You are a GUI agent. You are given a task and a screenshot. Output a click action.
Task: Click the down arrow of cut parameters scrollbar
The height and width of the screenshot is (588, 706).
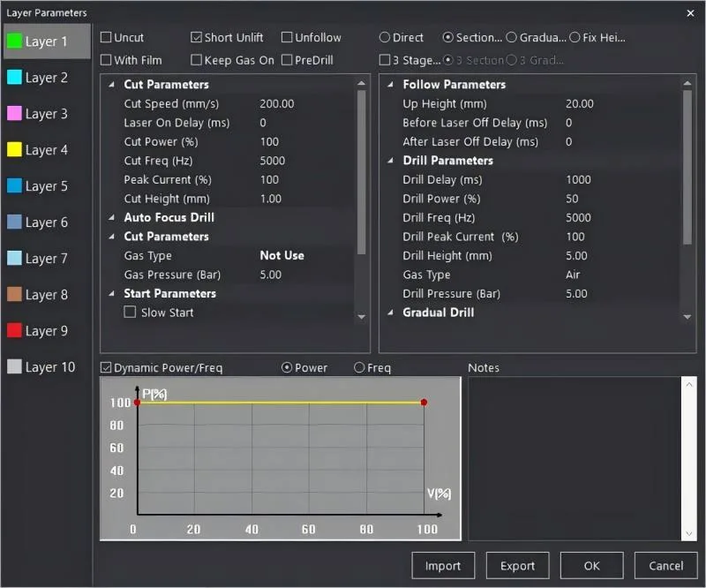click(x=361, y=317)
